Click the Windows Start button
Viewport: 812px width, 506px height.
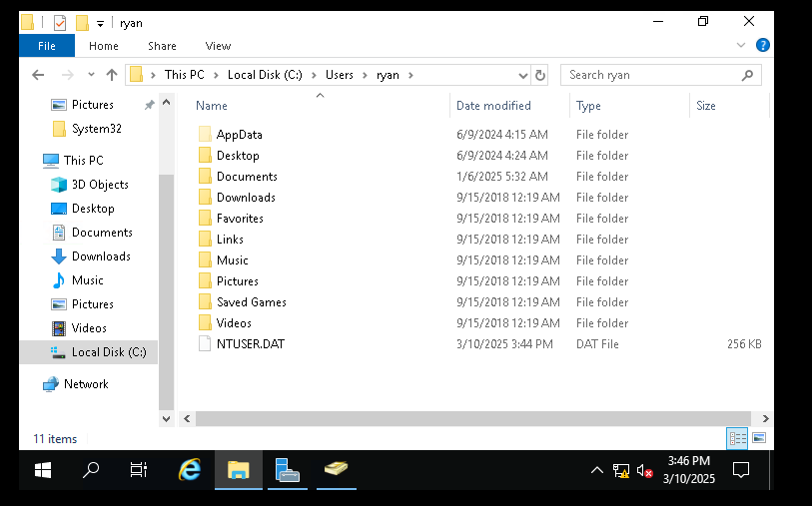[44, 469]
